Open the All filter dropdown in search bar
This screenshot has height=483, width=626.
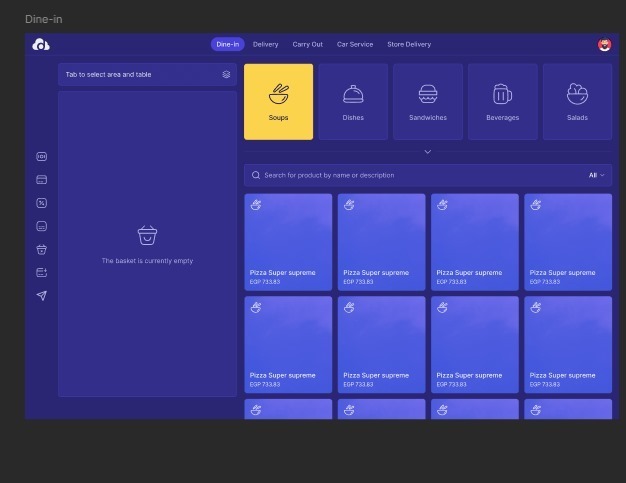pyautogui.click(x=597, y=175)
